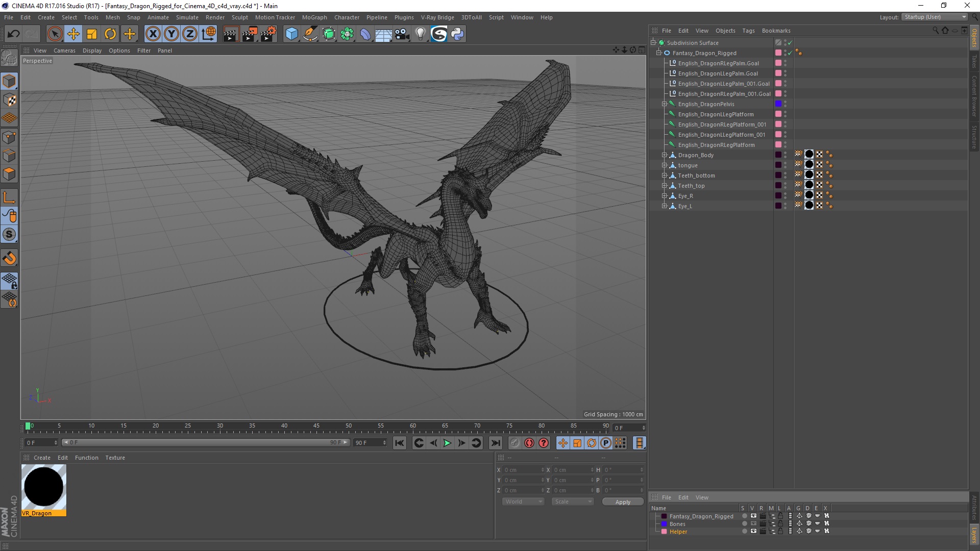This screenshot has height=551, width=980.
Task: Enable Points mode in left palette
Action: point(9,137)
